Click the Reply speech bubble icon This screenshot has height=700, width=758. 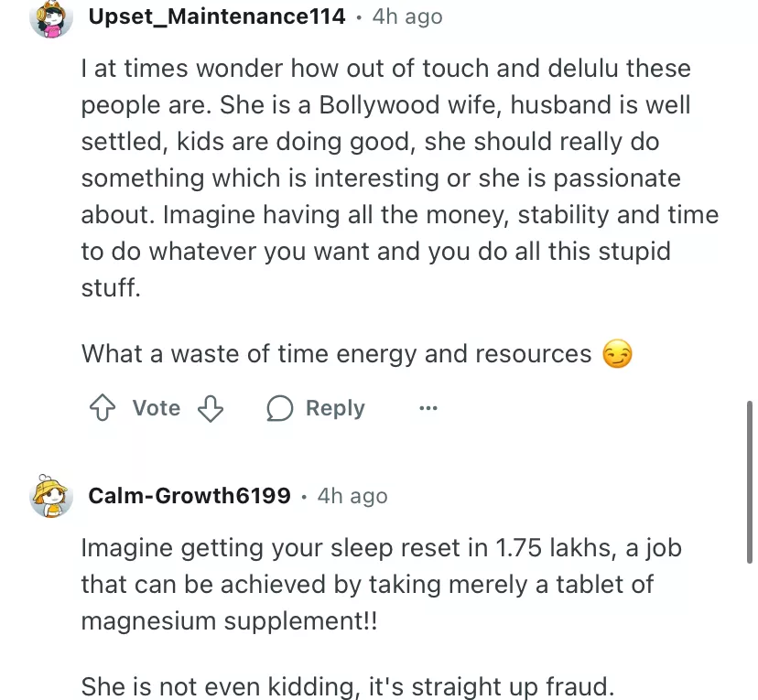(x=279, y=408)
